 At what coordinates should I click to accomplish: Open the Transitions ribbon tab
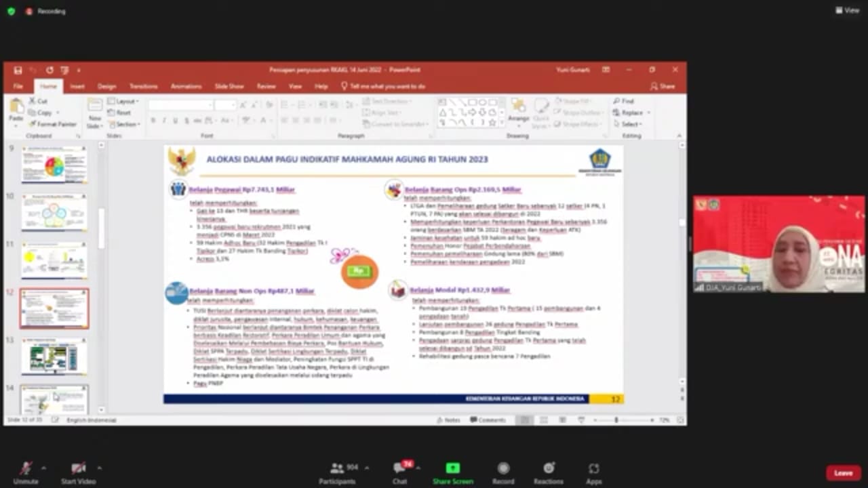(x=143, y=87)
